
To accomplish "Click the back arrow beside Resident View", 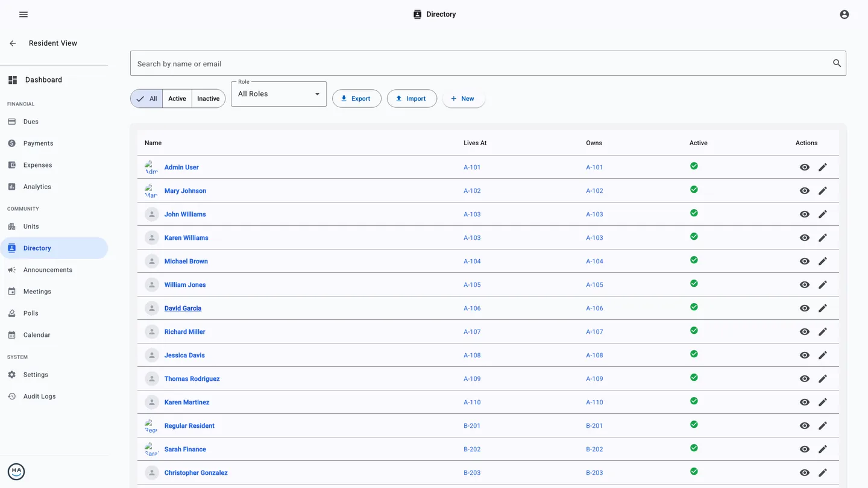I will (x=13, y=43).
